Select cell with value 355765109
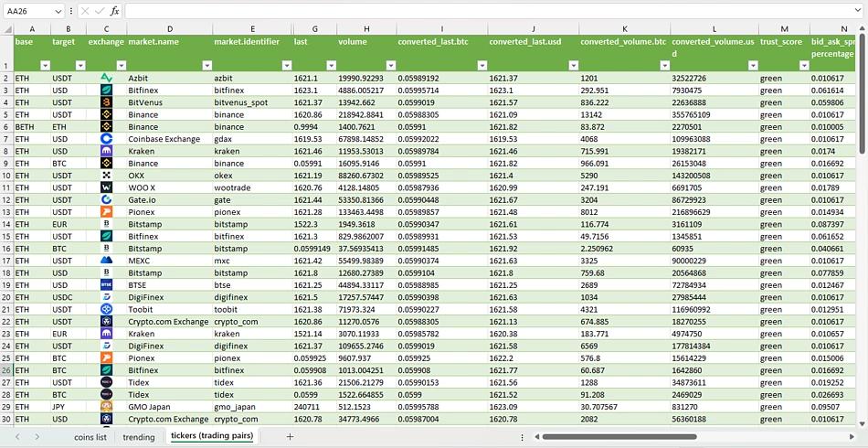The width and height of the screenshot is (868, 448). pyautogui.click(x=715, y=114)
